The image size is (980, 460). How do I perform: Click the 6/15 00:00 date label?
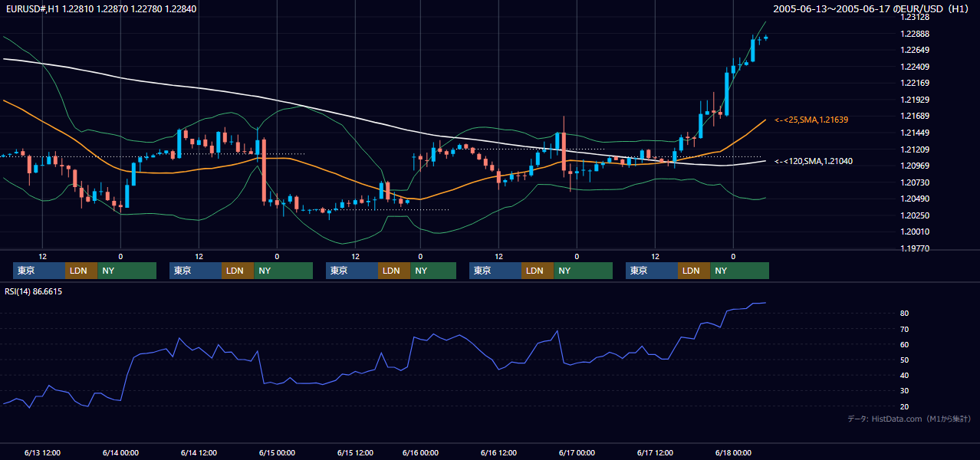click(x=277, y=452)
